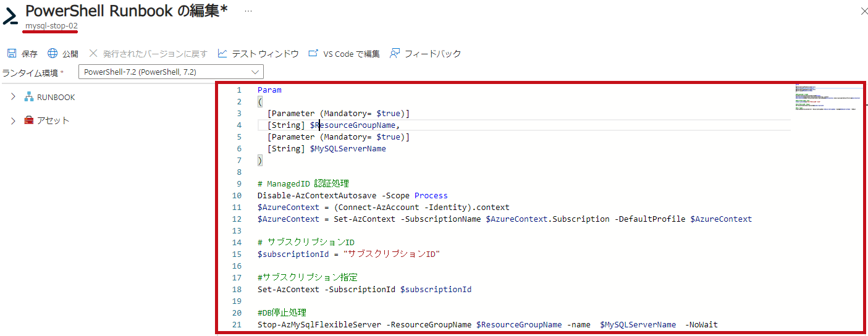Close the runbook edit pane
Image resolution: width=868 pixels, height=336 pixels.
864,11
